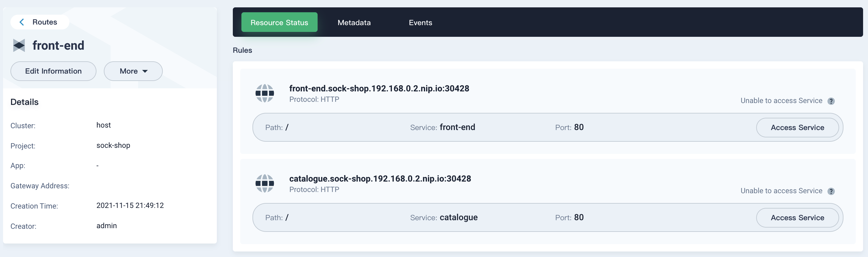Open help tooltip icon for catalogue rule
Screen dimensions: 868x257
click(x=831, y=191)
